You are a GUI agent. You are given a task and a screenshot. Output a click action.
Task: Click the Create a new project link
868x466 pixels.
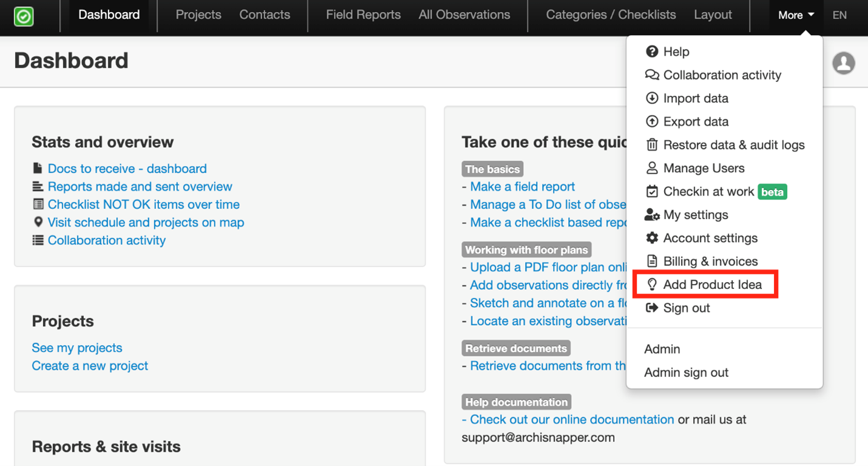point(90,366)
